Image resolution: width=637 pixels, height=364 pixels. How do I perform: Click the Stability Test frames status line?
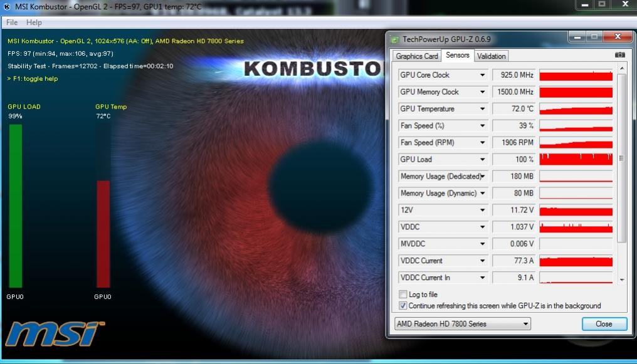coord(90,66)
